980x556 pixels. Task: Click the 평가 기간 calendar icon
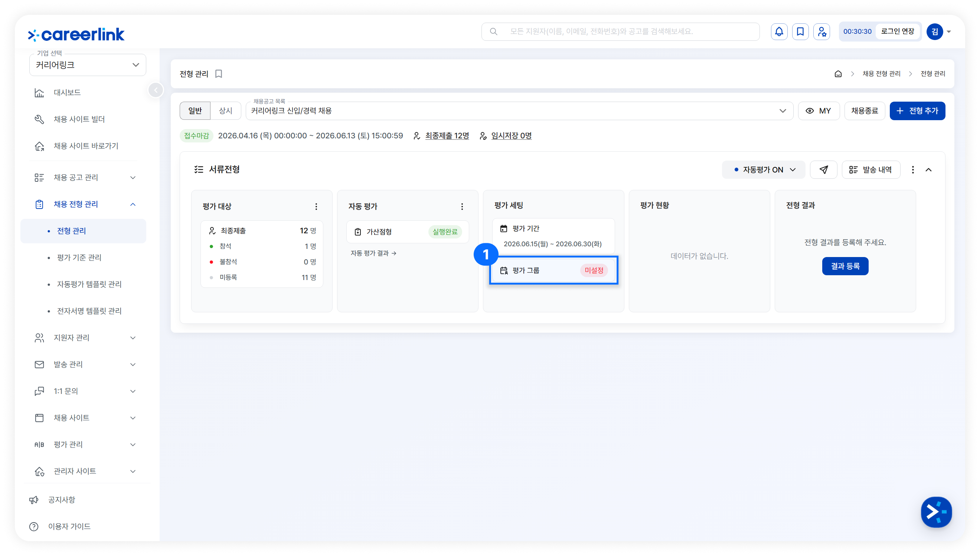pyautogui.click(x=504, y=228)
